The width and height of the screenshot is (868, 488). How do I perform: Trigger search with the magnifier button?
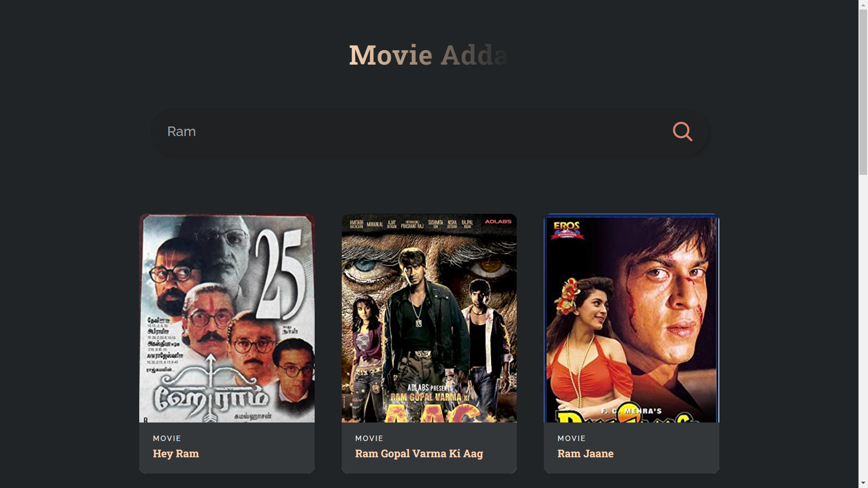(x=683, y=131)
